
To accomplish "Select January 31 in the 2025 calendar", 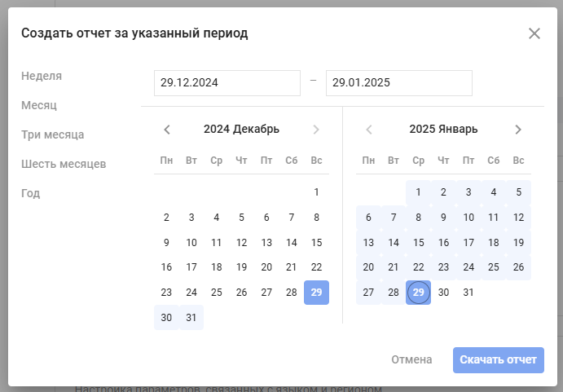I will click(x=468, y=293).
